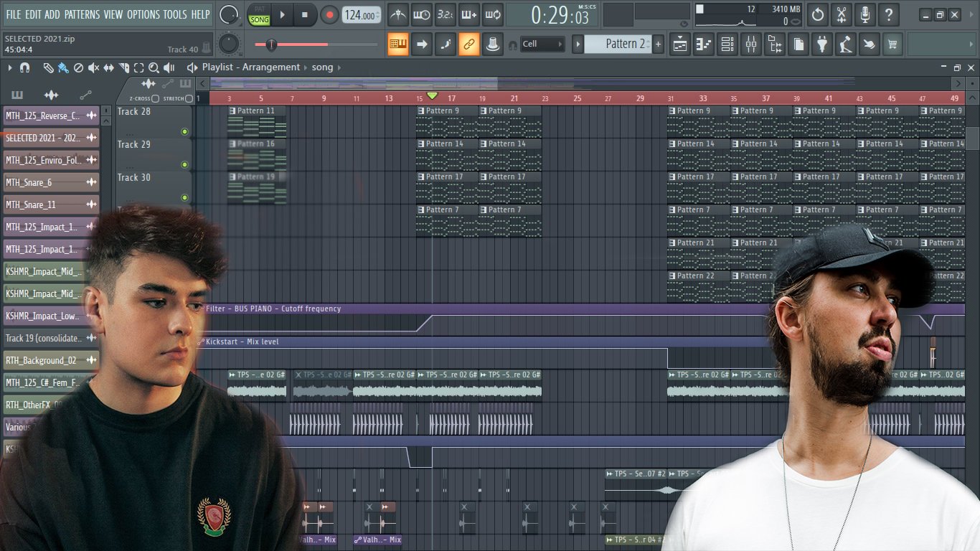Open the Cell snap dropdown
This screenshot has height=551, width=980.
(542, 44)
